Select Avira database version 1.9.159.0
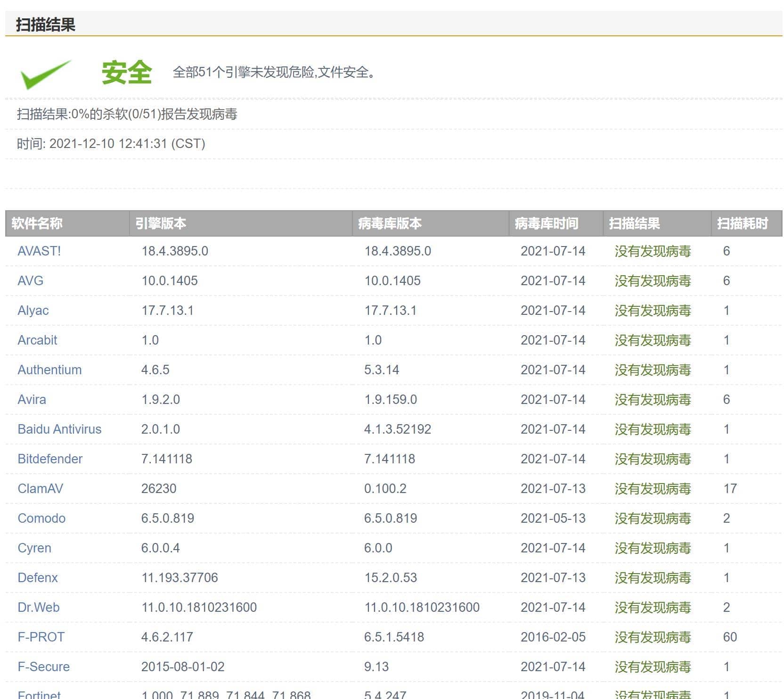Screen dimensions: 784x699 click(391, 399)
